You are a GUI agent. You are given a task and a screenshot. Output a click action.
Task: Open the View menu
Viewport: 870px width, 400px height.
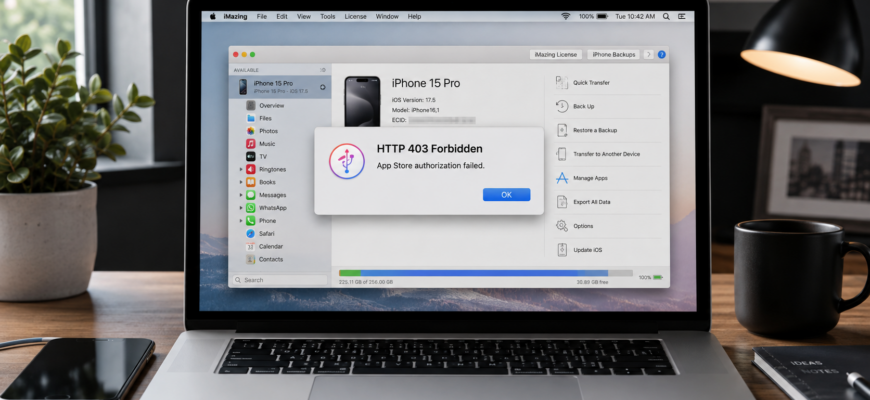pos(304,17)
